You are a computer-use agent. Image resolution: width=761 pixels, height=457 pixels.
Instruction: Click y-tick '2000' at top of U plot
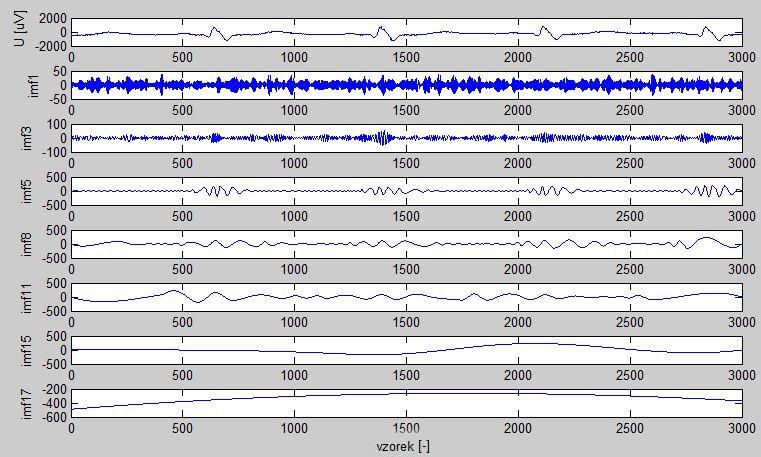[51, 18]
